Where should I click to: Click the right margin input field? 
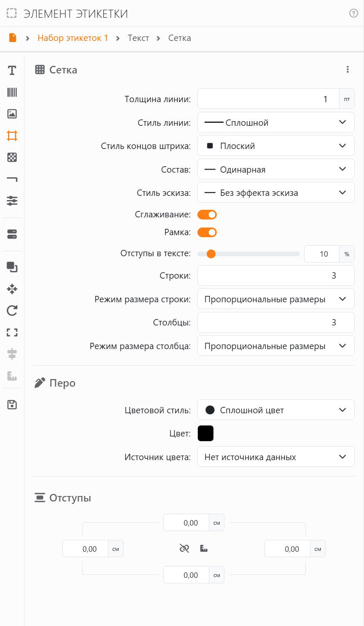288,549
